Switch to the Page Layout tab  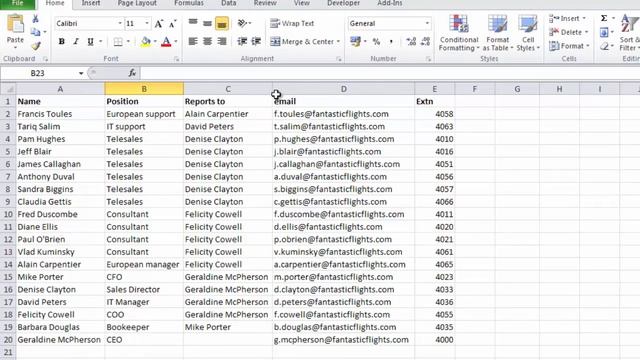click(x=137, y=4)
